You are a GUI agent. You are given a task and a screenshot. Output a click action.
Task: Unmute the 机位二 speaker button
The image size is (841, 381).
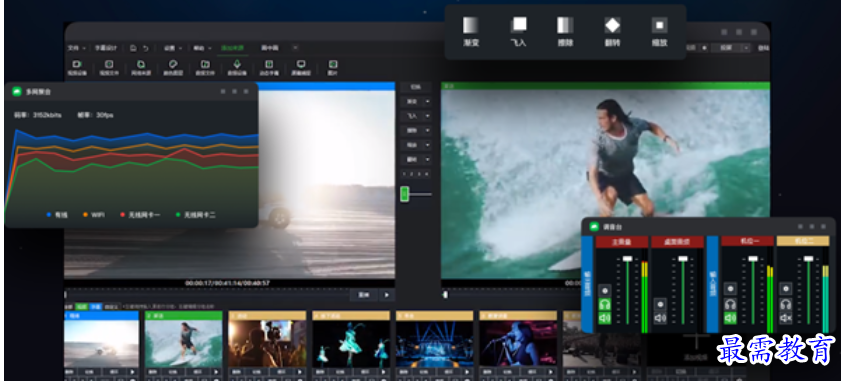(x=786, y=318)
